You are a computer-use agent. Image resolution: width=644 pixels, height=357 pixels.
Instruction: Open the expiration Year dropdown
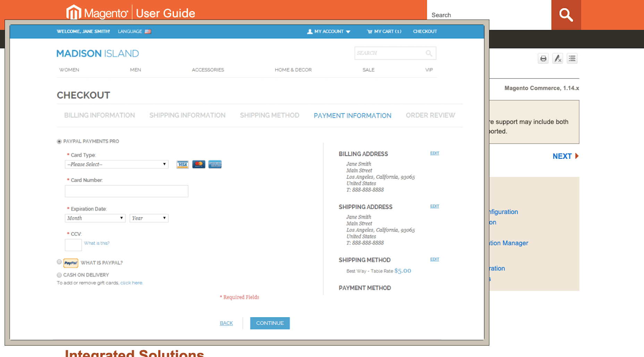149,218
